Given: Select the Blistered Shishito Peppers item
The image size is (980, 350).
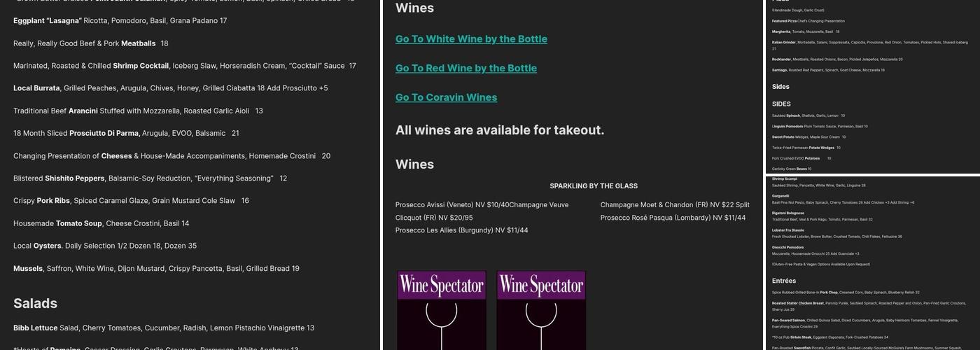Looking at the screenshot, I should [x=150, y=178].
